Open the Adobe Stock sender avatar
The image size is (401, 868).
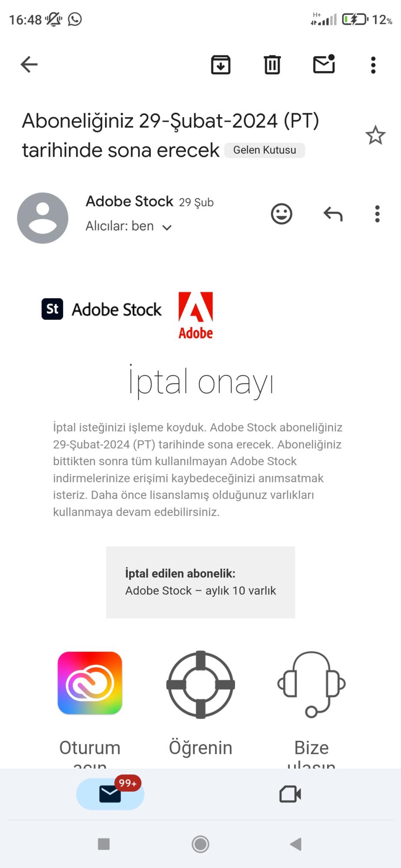[42, 217]
